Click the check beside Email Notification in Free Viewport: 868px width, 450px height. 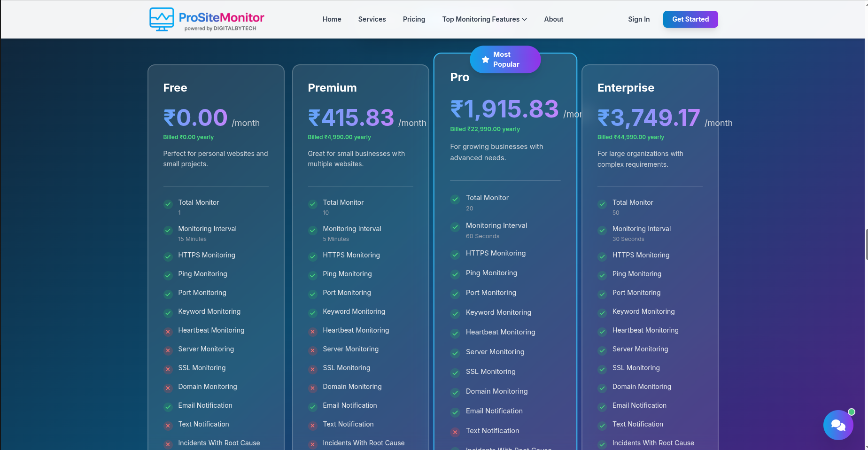click(168, 407)
